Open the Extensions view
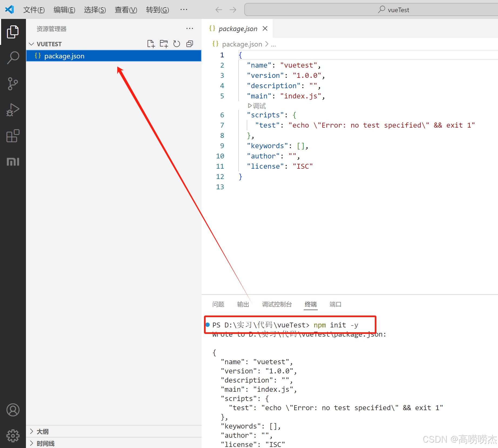498x448 pixels. [13, 136]
